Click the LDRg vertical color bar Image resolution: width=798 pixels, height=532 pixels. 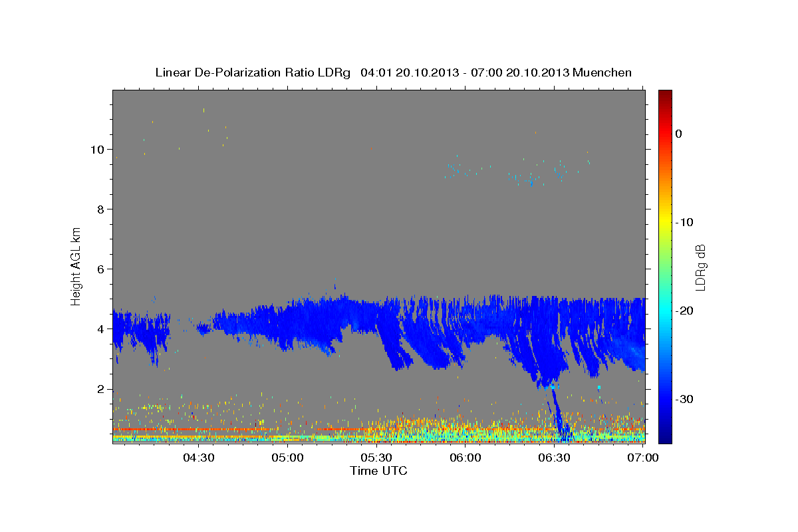(665, 267)
